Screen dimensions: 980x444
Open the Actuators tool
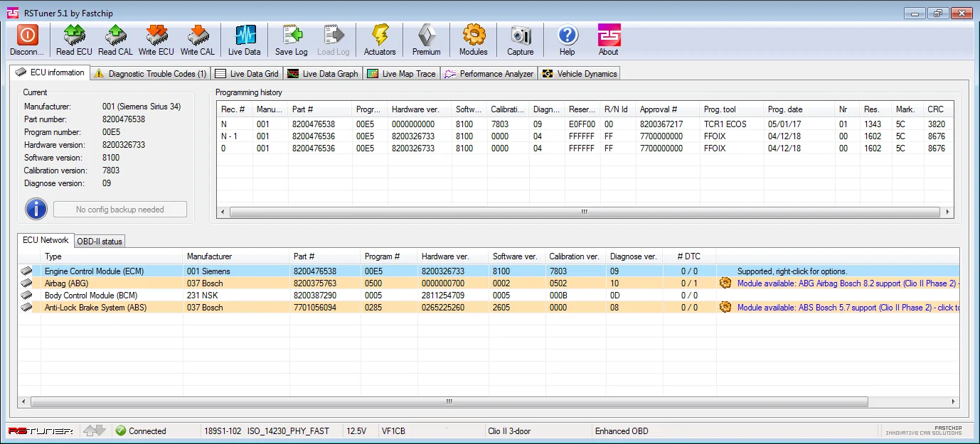(x=380, y=35)
